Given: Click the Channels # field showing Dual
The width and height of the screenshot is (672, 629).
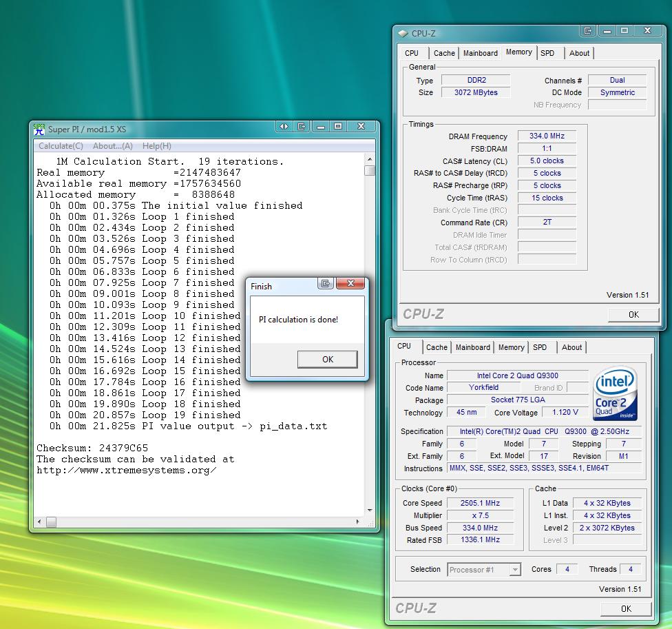Looking at the screenshot, I should coord(617,80).
